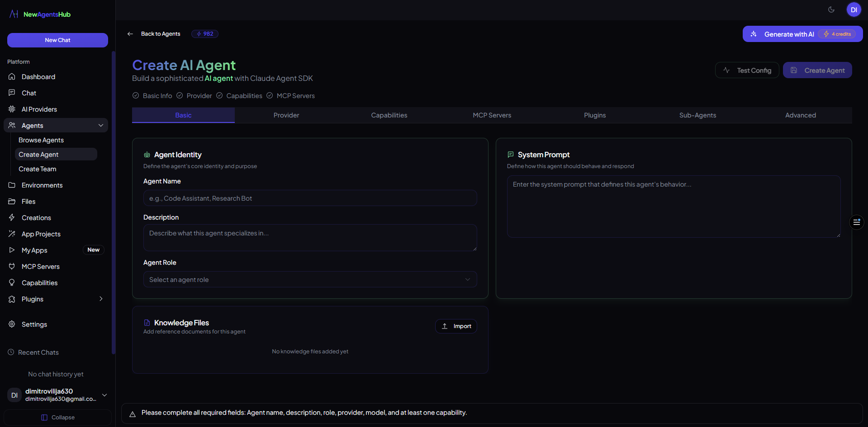
Task: Click the Knowledge Files document icon
Action: pos(147,323)
